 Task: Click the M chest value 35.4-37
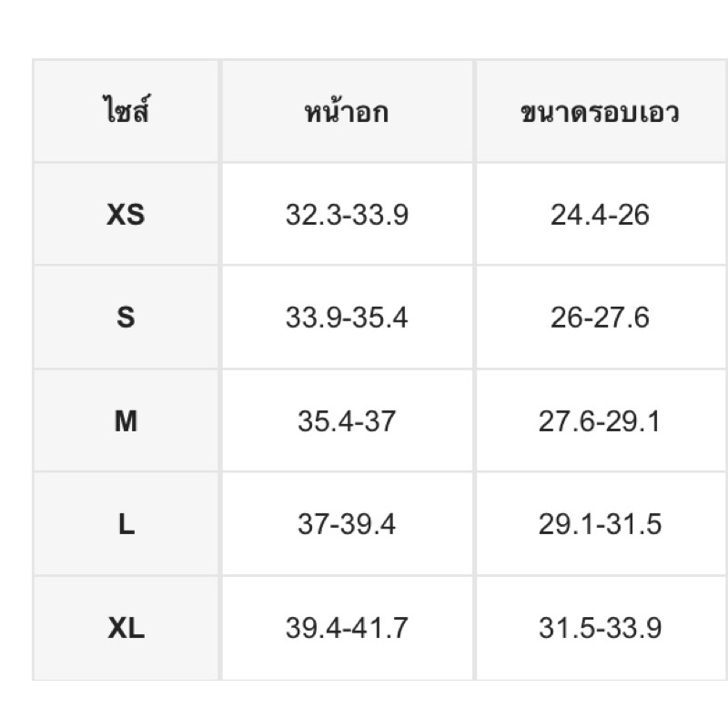(x=347, y=420)
